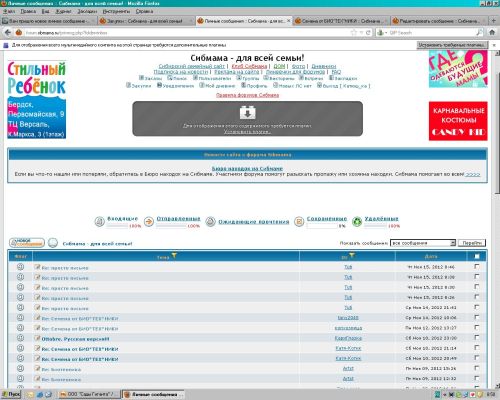Click the round icon next to the new message button
This screenshot has height=400, width=500.
click(x=53, y=243)
